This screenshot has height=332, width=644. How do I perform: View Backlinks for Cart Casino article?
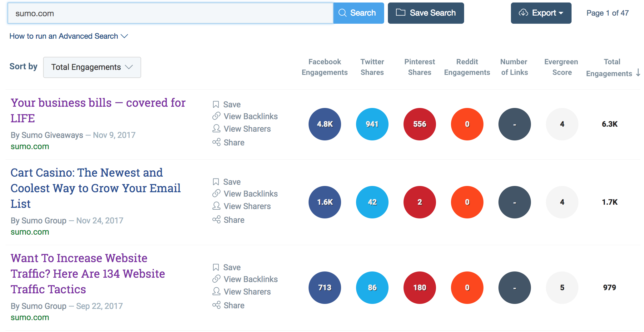point(245,194)
